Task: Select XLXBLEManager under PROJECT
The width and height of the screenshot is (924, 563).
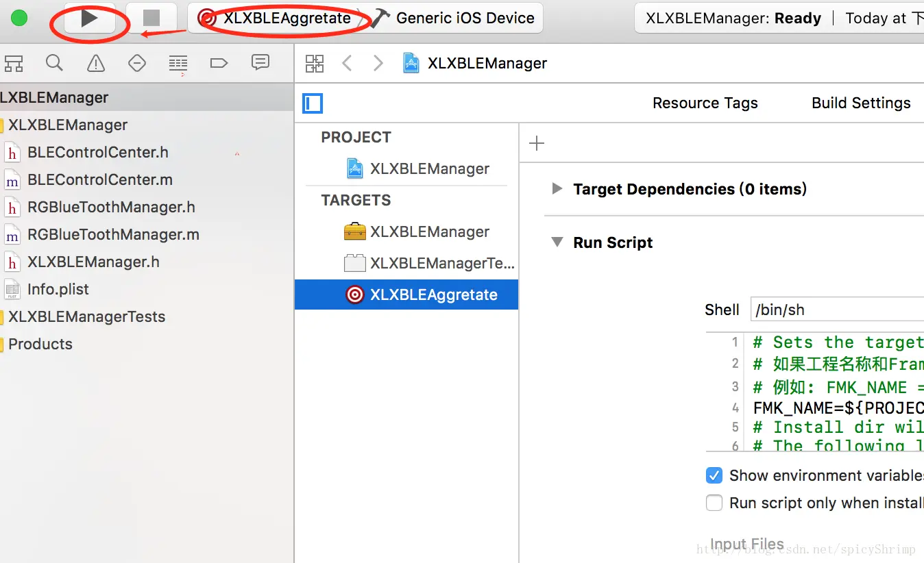Action: pos(418,168)
